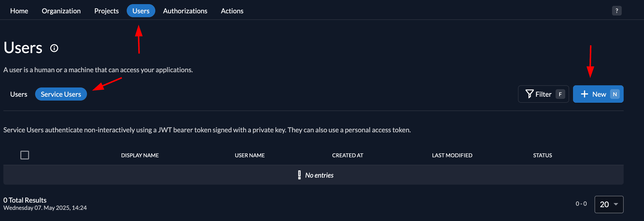The image size is (644, 221).
Task: Sort by the Created At column
Action: pyautogui.click(x=347, y=155)
